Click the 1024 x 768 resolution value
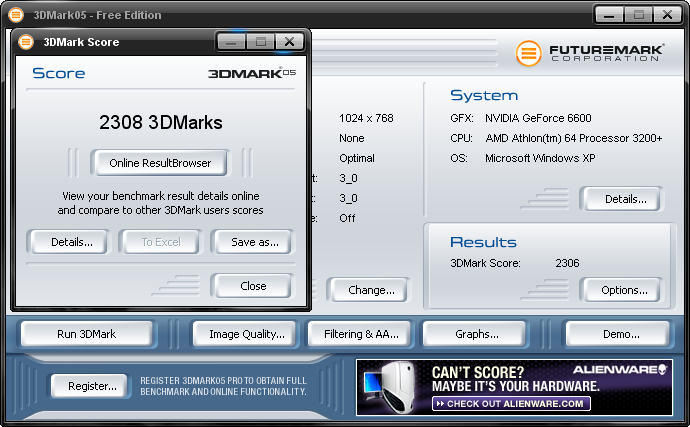This screenshot has height=427, width=690. point(366,118)
